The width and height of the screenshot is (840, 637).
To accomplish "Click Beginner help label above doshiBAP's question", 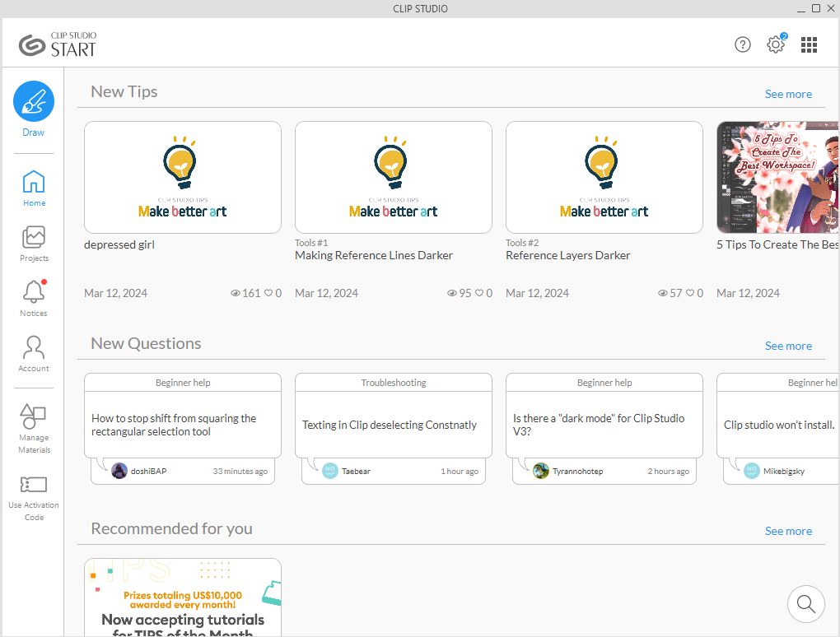I will point(183,383).
